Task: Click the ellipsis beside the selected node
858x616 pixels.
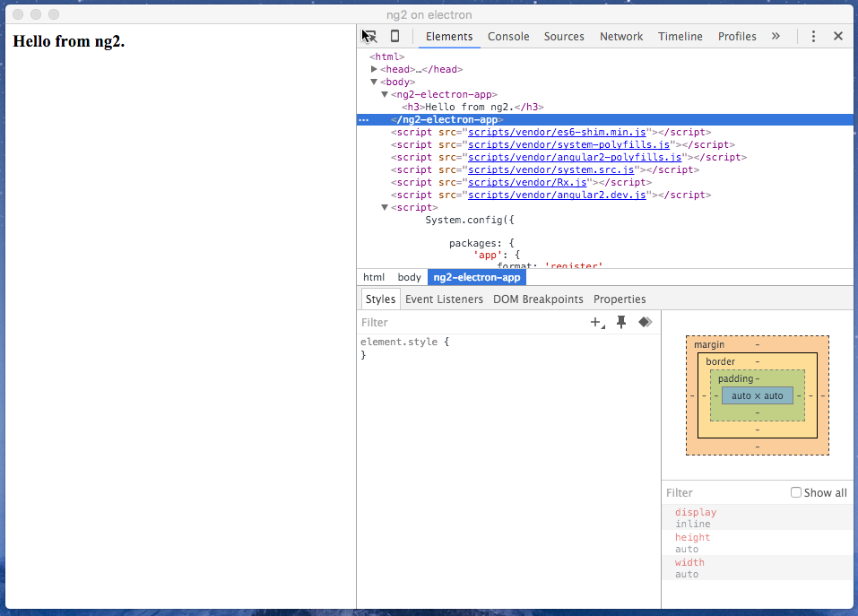Action: click(364, 120)
